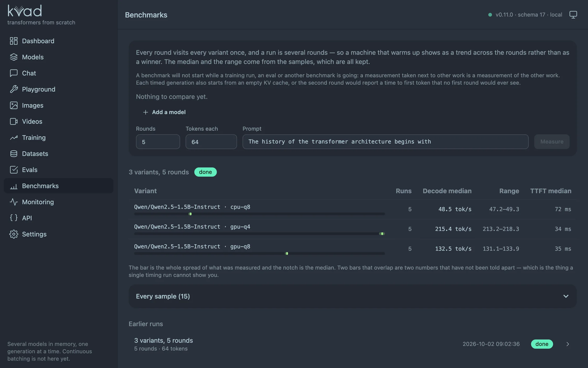Screen dimensions: 588x368
Task: Open the Chat bubble icon
Action: [x=14, y=73]
